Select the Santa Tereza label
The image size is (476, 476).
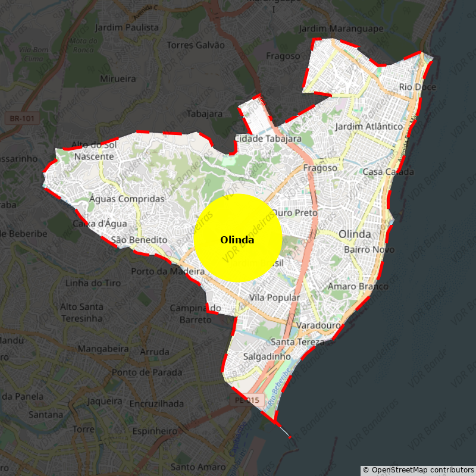click(x=297, y=342)
